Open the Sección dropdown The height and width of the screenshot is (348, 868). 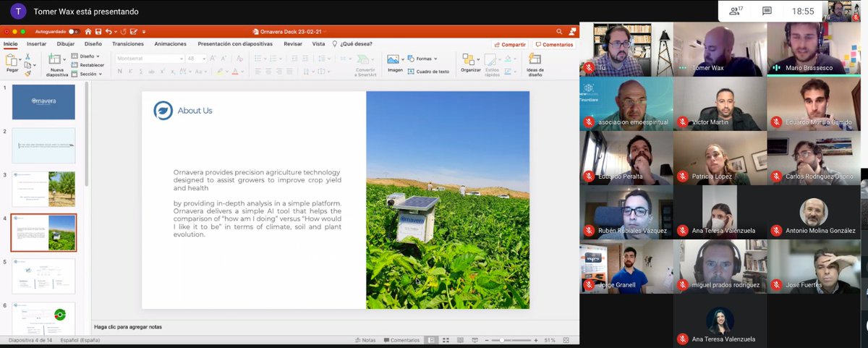(x=88, y=74)
